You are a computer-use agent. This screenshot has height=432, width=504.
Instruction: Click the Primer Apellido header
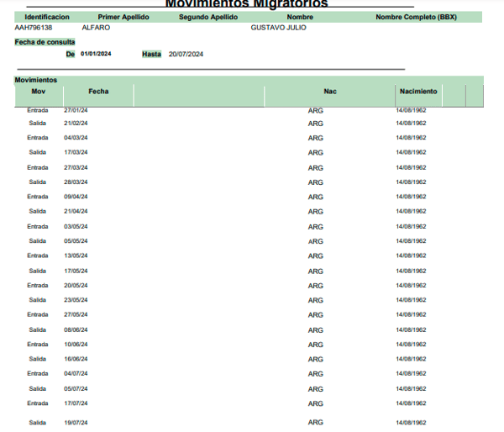coord(123,17)
